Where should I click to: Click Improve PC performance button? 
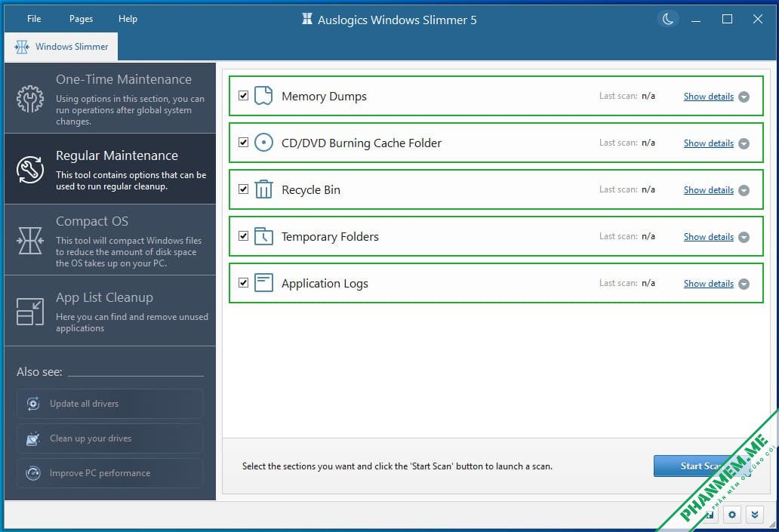point(109,473)
